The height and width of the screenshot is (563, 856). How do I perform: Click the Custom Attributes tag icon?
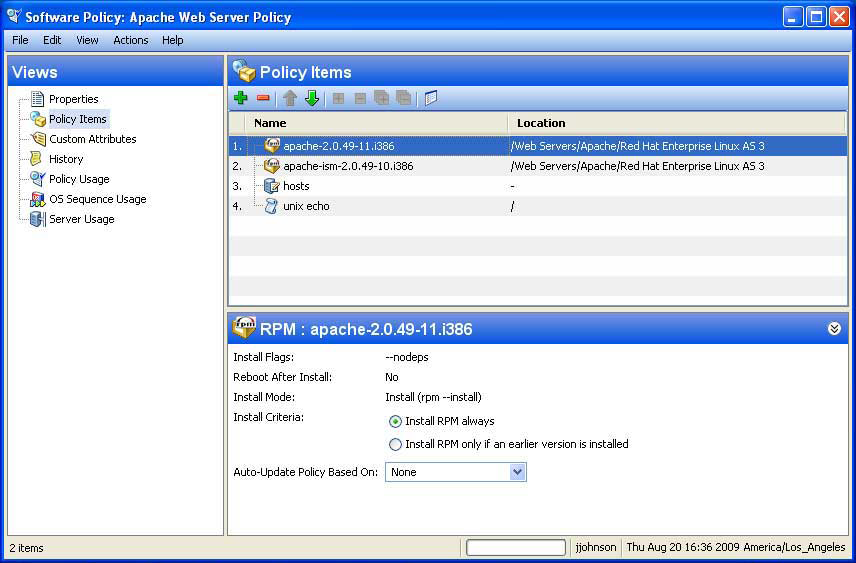(x=38, y=139)
